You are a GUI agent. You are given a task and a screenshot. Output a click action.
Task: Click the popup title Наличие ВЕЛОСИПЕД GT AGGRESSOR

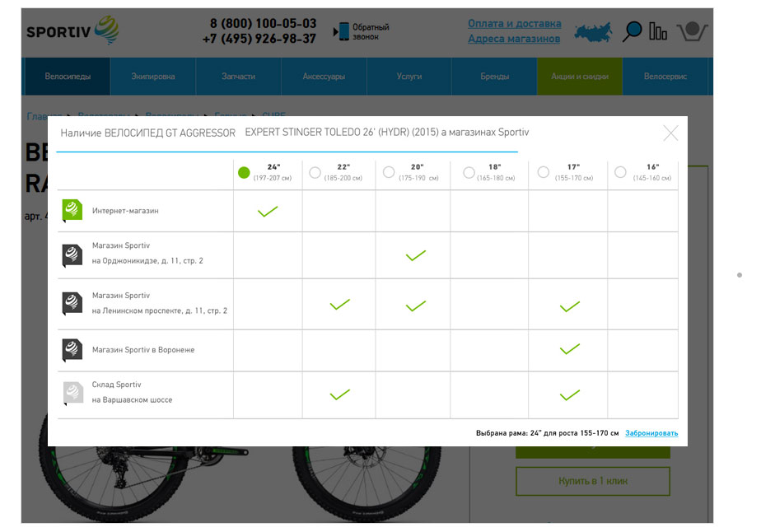pos(147,133)
